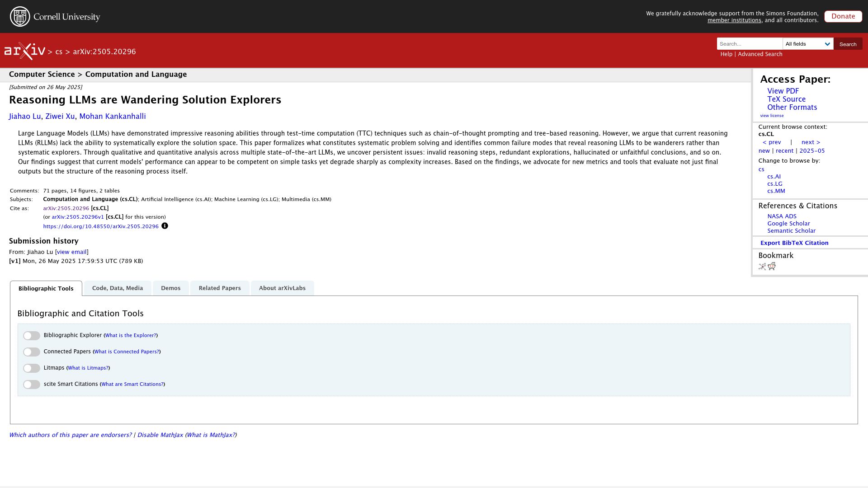The width and height of the screenshot is (868, 488).
Task: Open the arXiv DOI link
Action: [101, 226]
